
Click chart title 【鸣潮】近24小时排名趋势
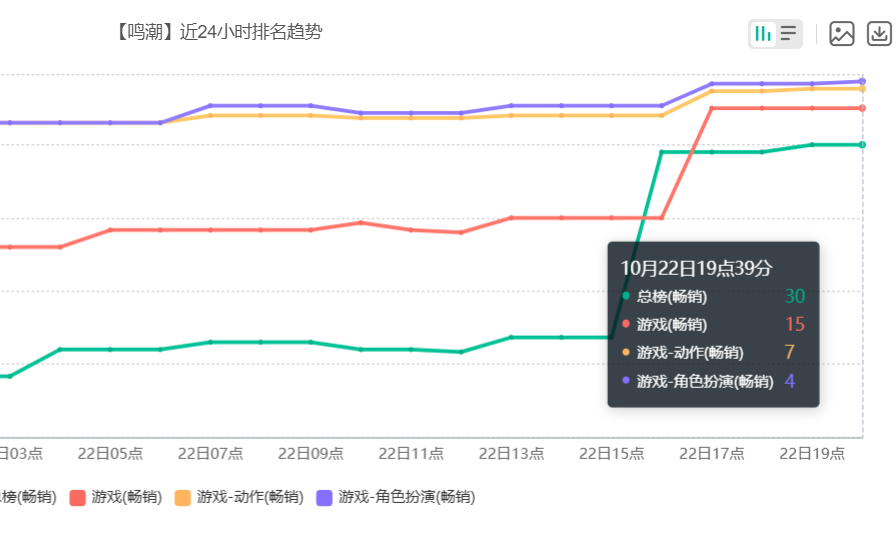click(x=218, y=32)
